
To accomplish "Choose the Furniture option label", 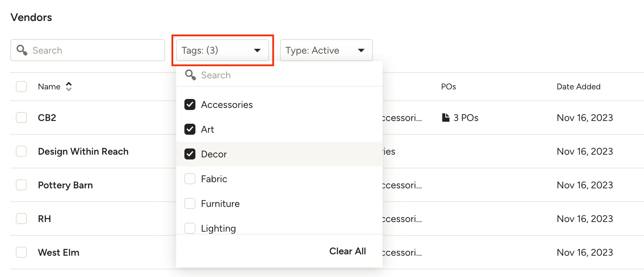I will coord(220,203).
